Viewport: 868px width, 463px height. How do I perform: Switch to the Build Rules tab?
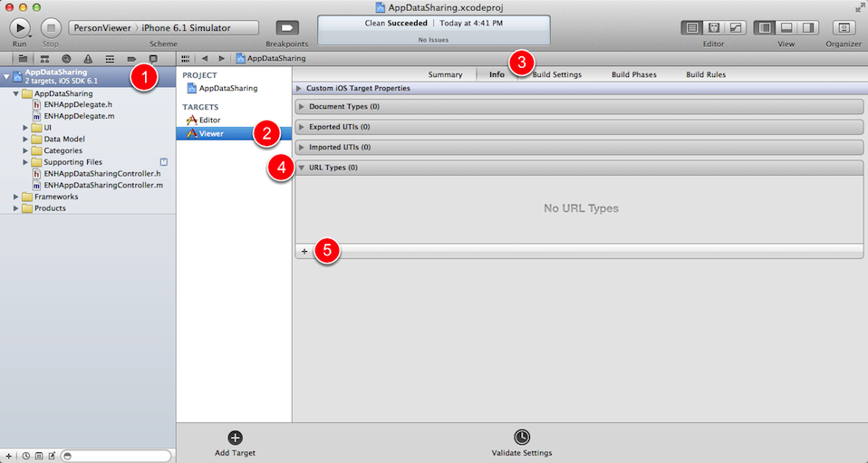(706, 74)
